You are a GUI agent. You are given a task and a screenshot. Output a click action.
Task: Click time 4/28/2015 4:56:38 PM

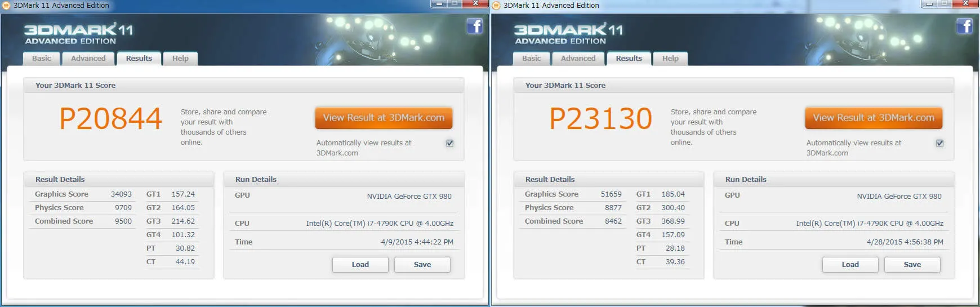pyautogui.click(x=905, y=242)
